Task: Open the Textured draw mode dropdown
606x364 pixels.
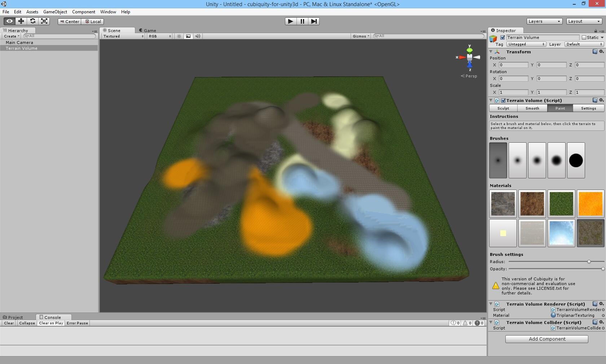Action: tap(123, 36)
